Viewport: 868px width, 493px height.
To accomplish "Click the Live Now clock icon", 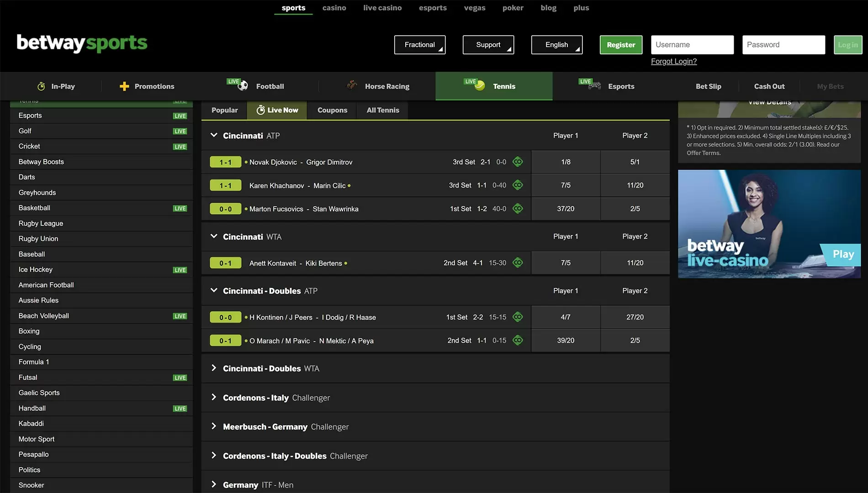I will [x=261, y=110].
